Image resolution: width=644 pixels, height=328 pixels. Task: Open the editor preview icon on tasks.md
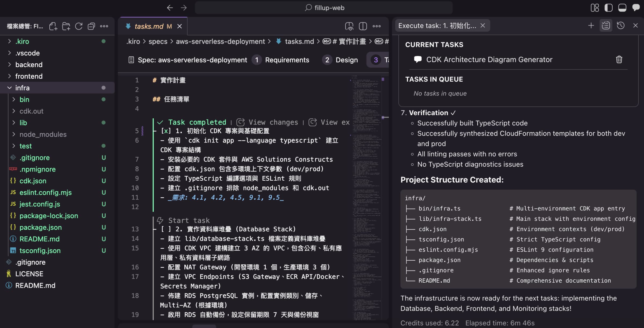[349, 26]
